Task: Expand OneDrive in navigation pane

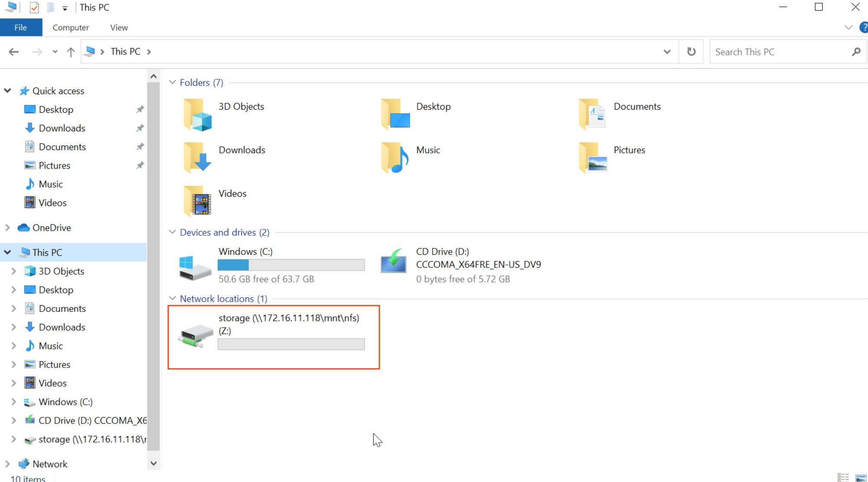Action: click(7, 228)
